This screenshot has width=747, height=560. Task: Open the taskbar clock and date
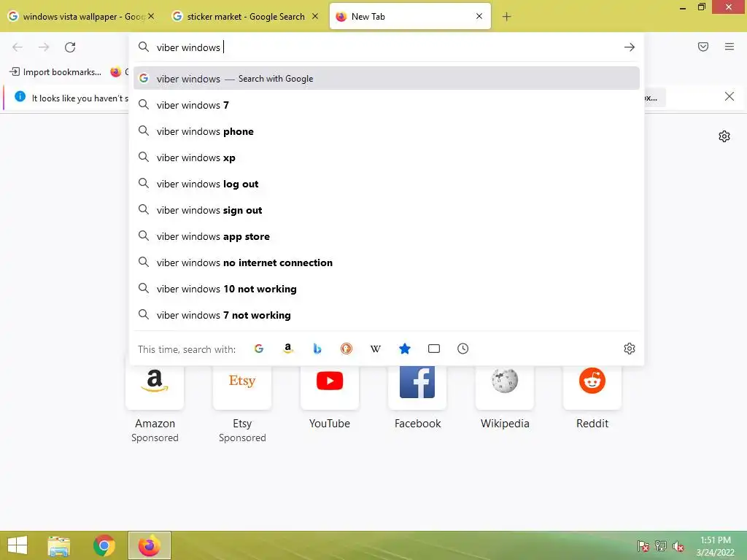click(716, 546)
